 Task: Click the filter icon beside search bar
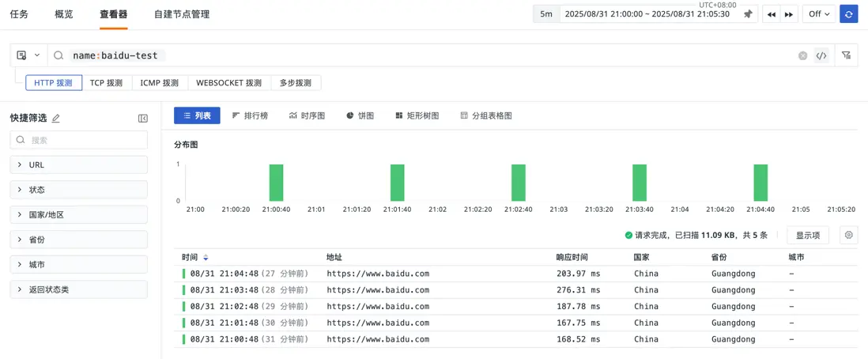click(x=846, y=55)
